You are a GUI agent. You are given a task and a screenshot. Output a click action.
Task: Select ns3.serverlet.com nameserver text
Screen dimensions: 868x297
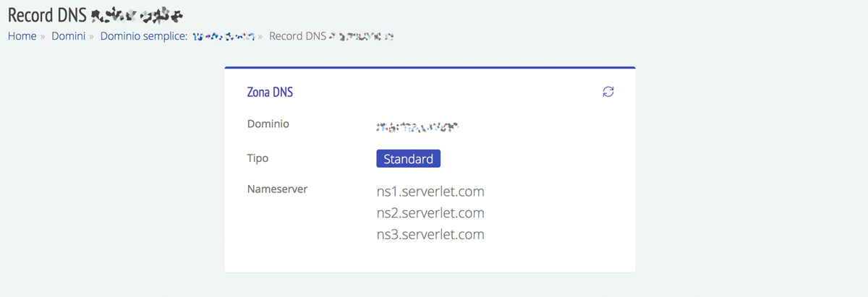pos(430,235)
